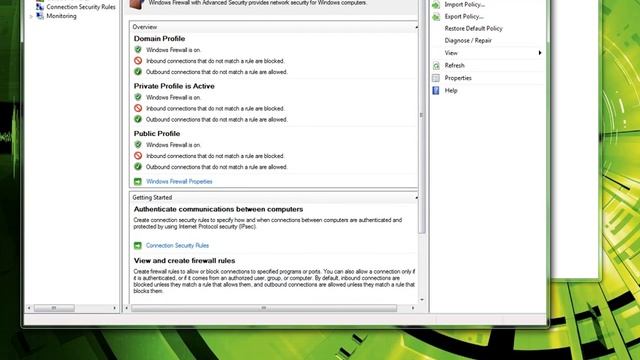
Task: Click the Refresh icon in Actions
Action: point(436,65)
